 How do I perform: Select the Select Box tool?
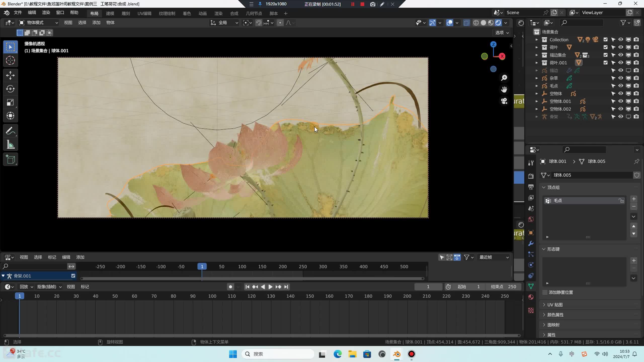pos(10,47)
